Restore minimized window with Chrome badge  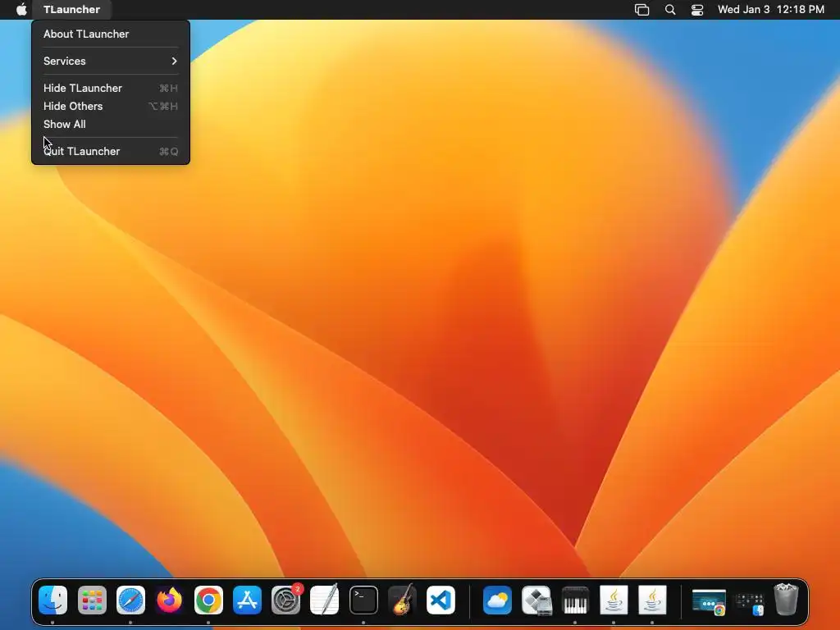coord(709,601)
